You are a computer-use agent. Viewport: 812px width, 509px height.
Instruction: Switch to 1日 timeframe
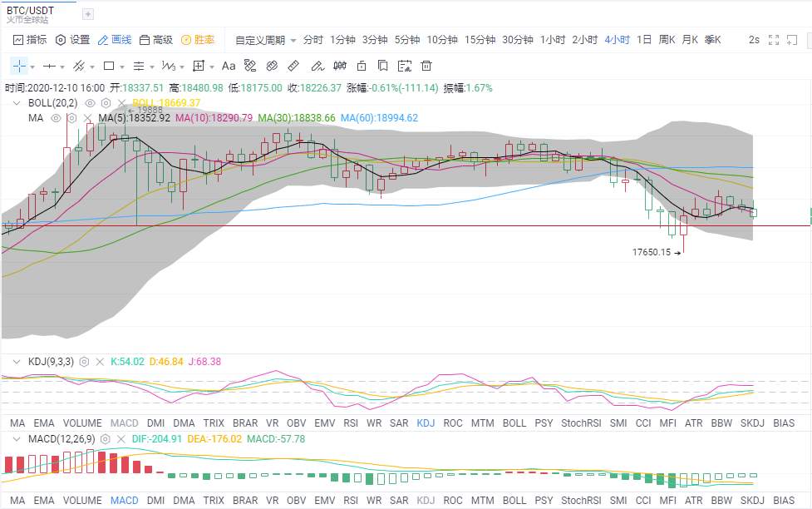[643, 40]
